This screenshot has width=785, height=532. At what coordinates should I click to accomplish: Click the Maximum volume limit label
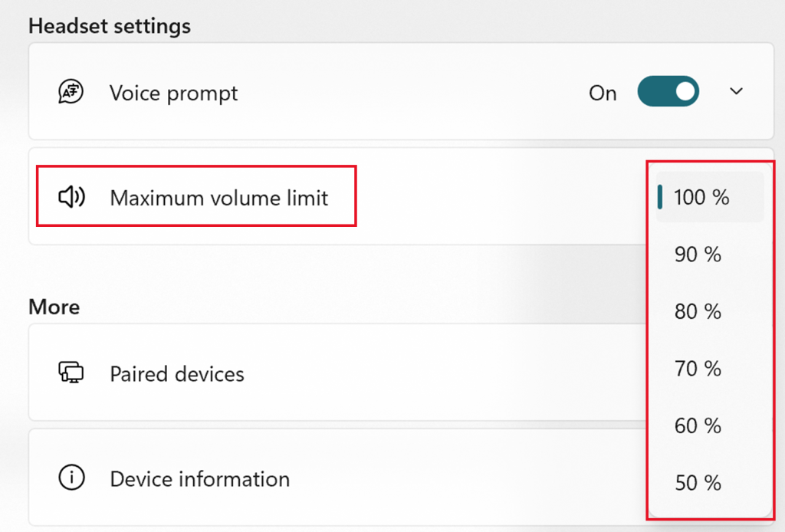[x=219, y=198]
